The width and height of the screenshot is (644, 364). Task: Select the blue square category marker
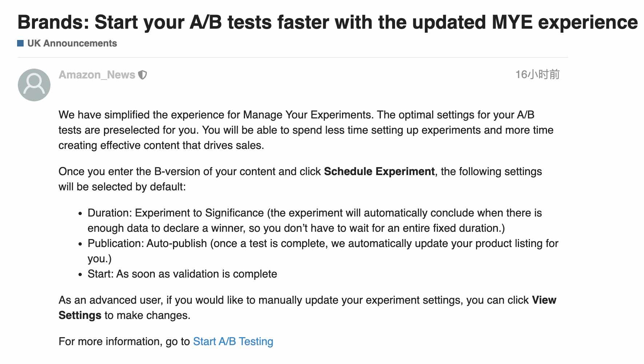tap(20, 44)
